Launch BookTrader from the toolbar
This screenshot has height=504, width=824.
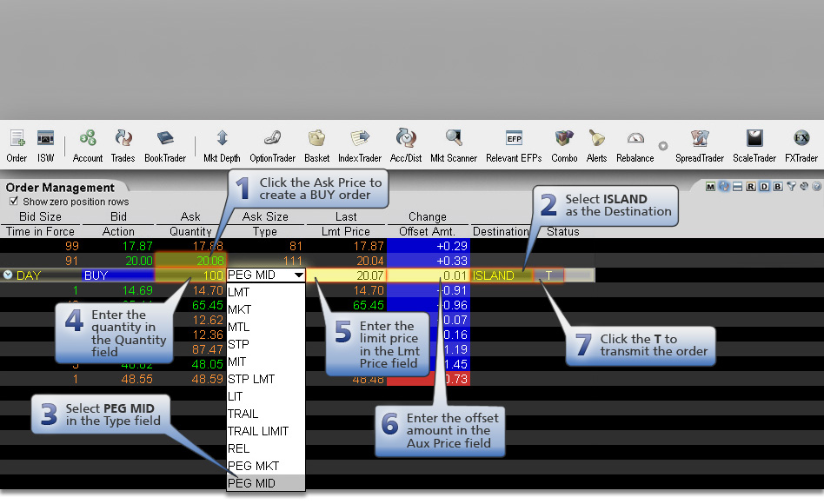point(165,146)
